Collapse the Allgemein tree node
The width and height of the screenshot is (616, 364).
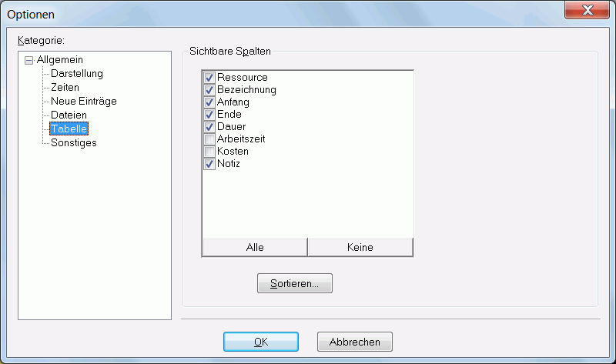click(29, 60)
